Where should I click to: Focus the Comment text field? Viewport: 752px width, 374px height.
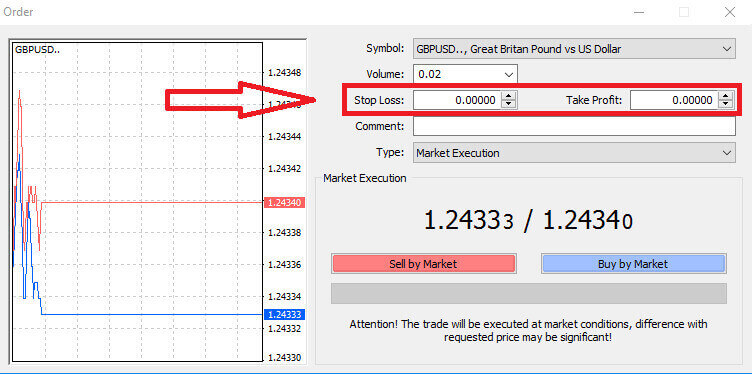(x=574, y=127)
